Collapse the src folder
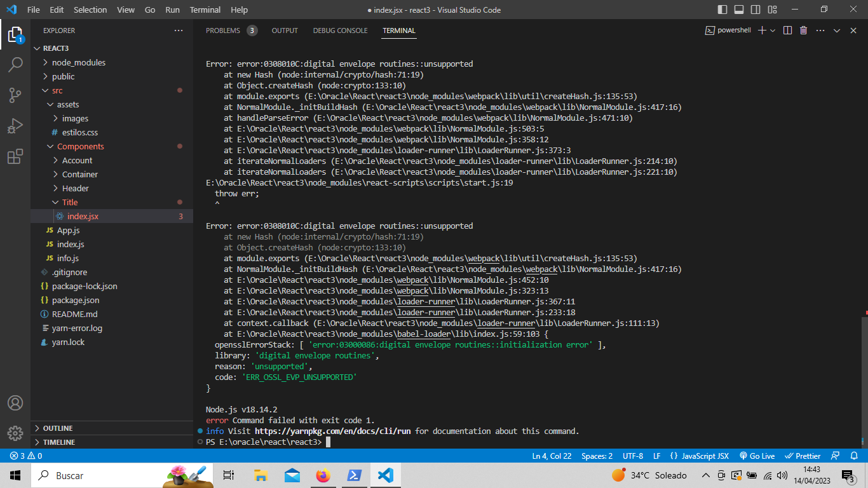868x488 pixels. pos(57,90)
